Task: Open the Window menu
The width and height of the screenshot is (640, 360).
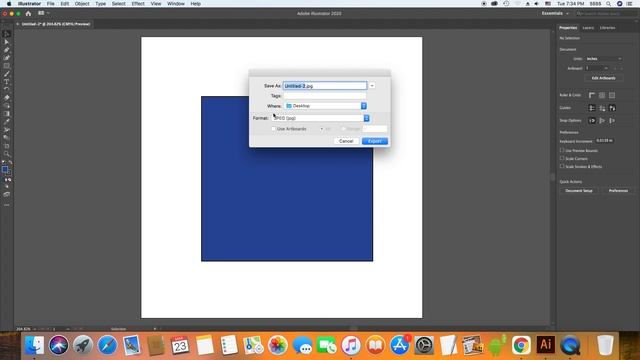Action: pos(176,4)
